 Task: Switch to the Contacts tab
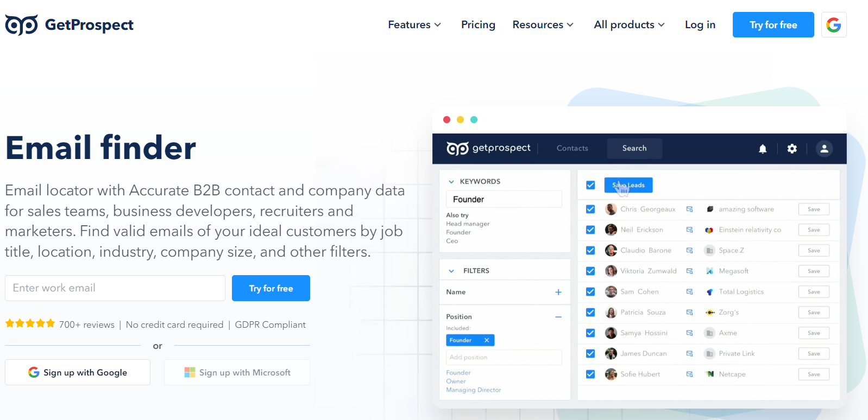pos(573,148)
